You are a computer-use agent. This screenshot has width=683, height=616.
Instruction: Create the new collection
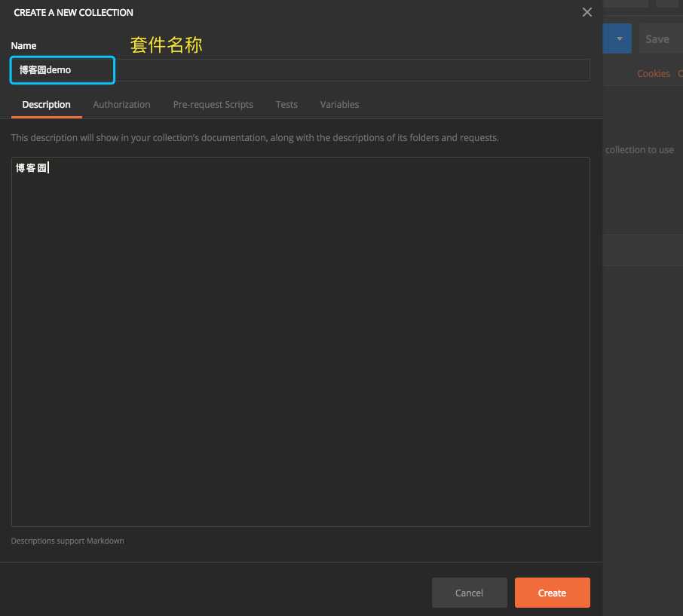552,593
